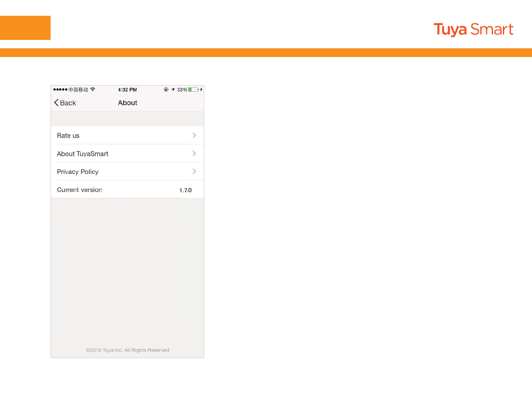532x399 pixels.
Task: Tap the location arrow status icon
Action: (173, 90)
